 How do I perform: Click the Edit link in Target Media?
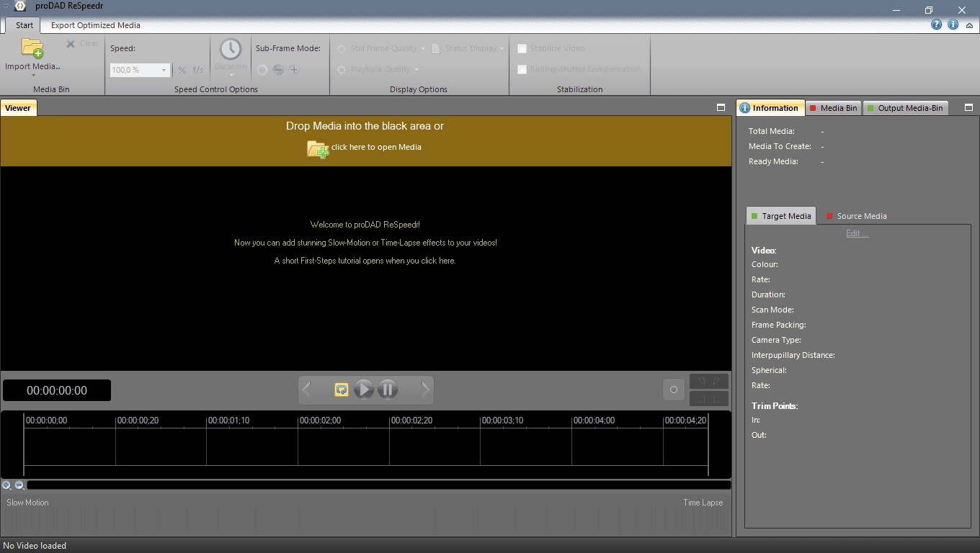857,233
